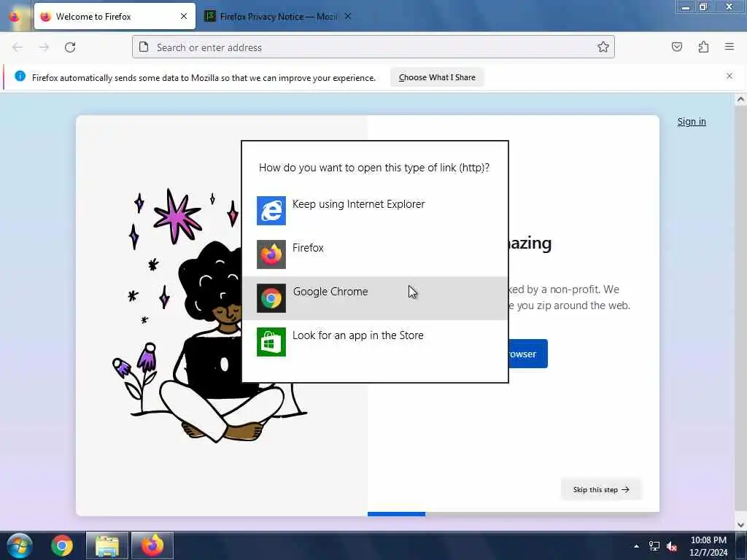Switch to Firefox Privacy Notice tab
This screenshot has width=747, height=560.
coord(279,16)
